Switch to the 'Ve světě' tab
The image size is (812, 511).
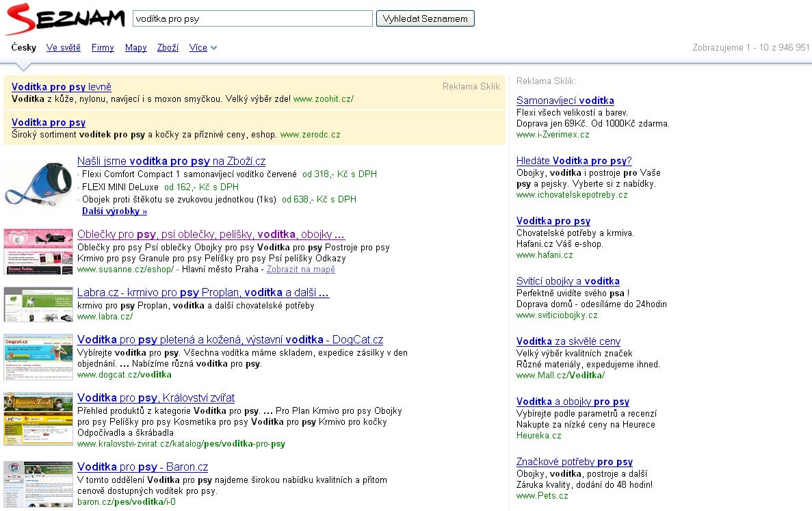[63, 48]
